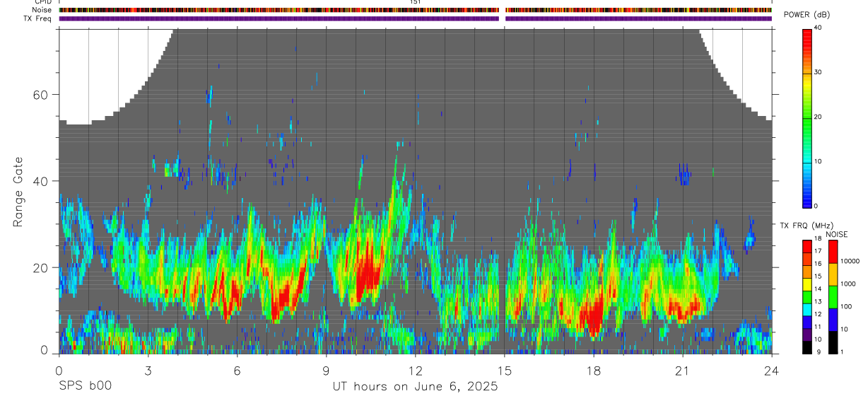Click the 1000 label on NOISE scale

850,284
